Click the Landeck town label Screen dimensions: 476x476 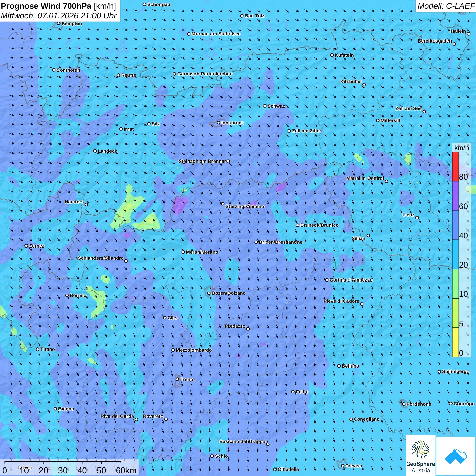tap(107, 151)
